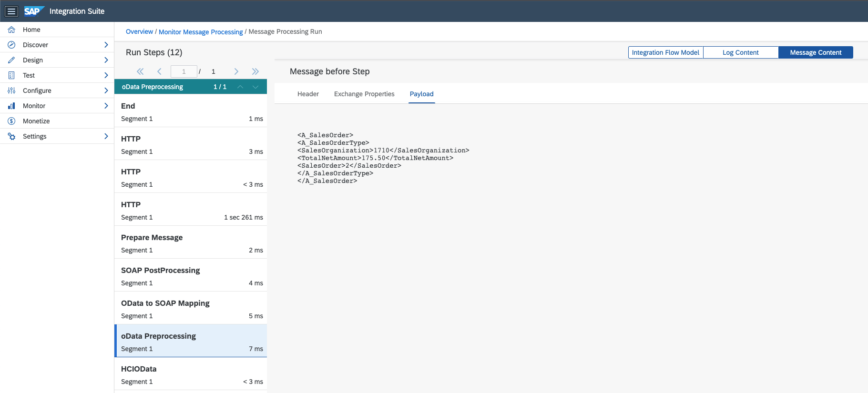Click the Monitor bar chart icon
This screenshot has height=393, width=868.
pyautogui.click(x=11, y=106)
